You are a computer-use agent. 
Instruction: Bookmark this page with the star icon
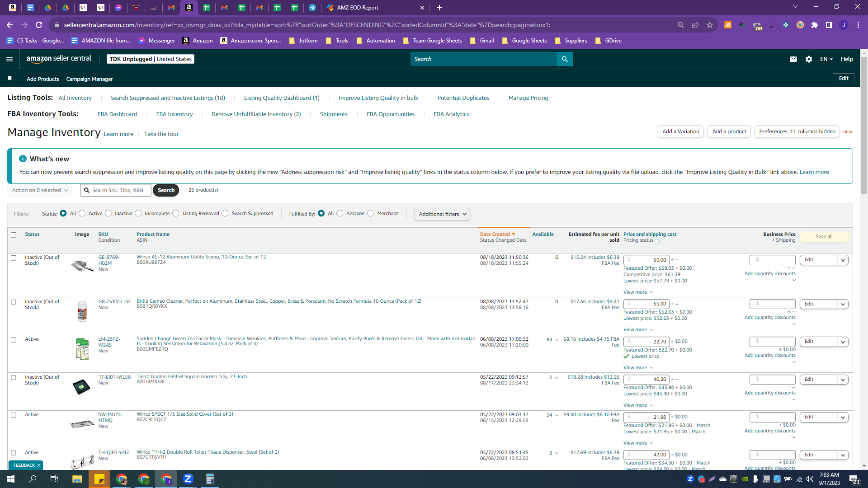pyautogui.click(x=710, y=25)
